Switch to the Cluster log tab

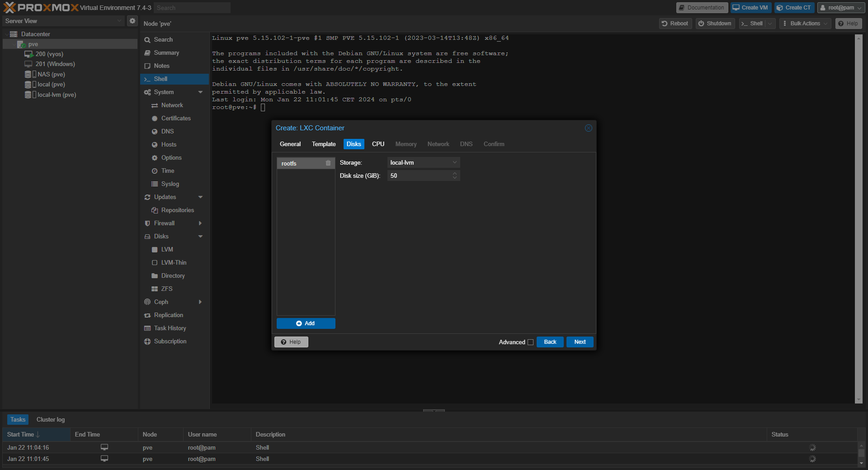click(51, 419)
